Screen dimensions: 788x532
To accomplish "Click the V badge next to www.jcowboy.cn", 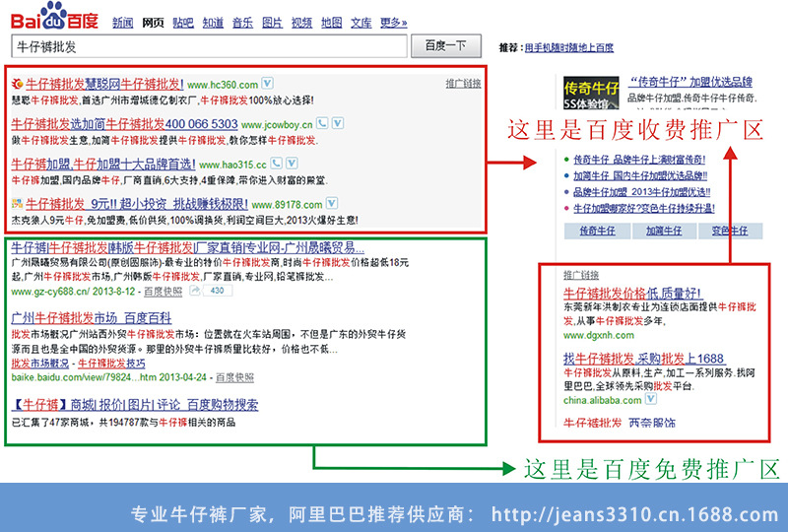I will [x=338, y=123].
